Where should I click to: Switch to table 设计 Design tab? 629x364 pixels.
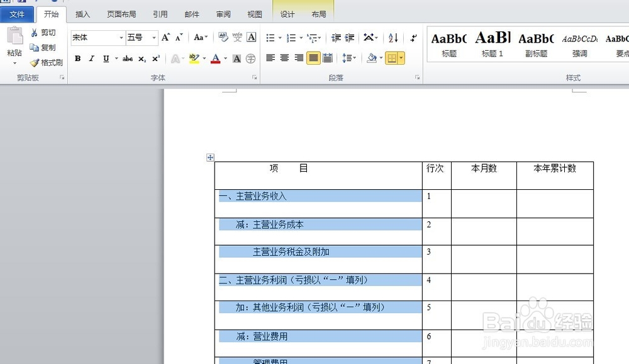click(287, 14)
